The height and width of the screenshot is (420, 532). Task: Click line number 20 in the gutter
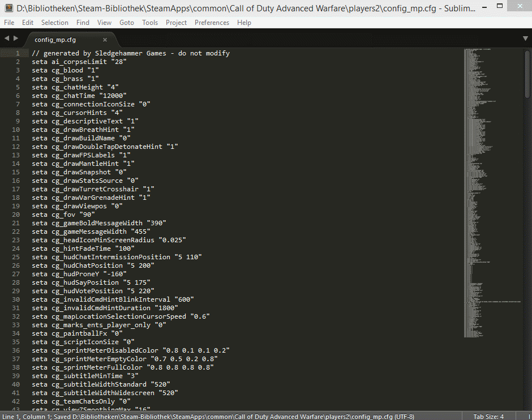pos(16,215)
